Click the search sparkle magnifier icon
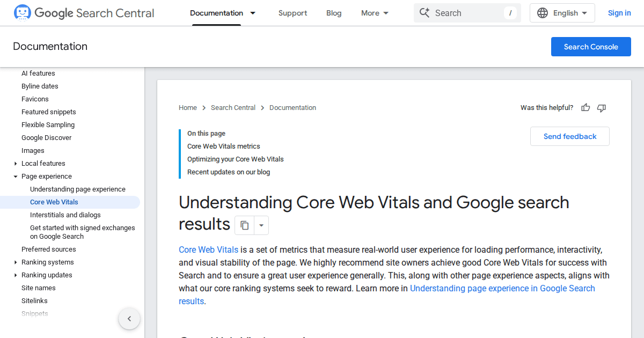Viewport: 644px width, 338px height. coord(425,13)
